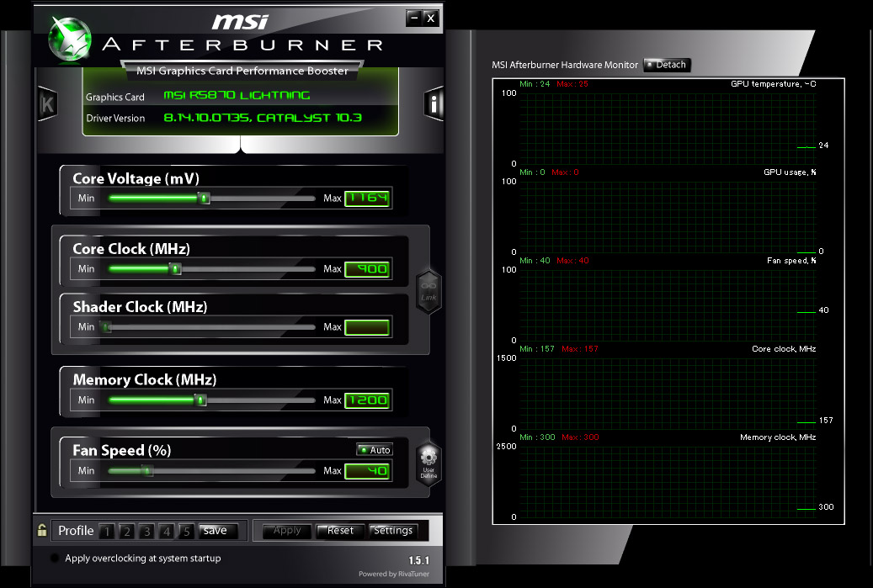Viewport: 873px width, 588px height.
Task: Click the Powered by RivaTuner text
Action: pyautogui.click(x=394, y=574)
